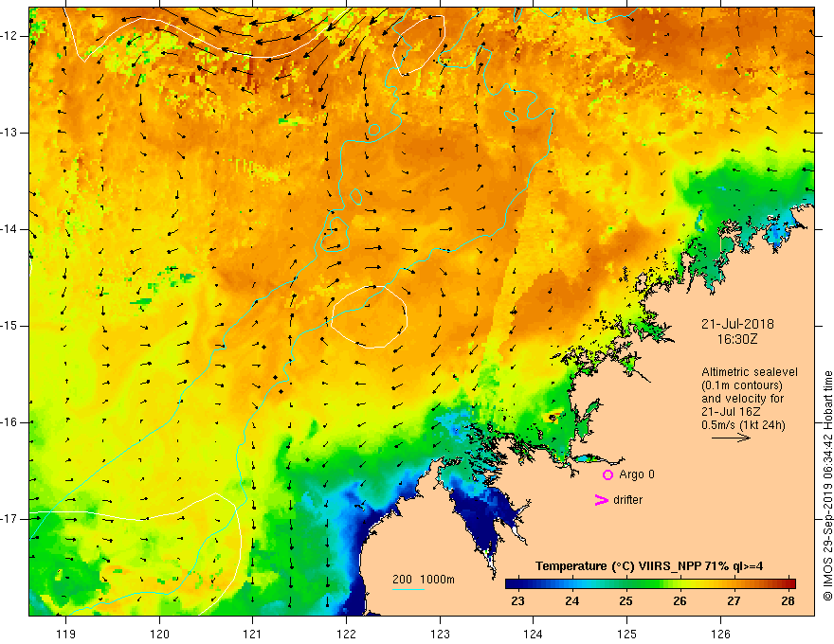Click the latitude axis label -13
Viewport: 834px width, 644px height.
pyautogui.click(x=10, y=133)
